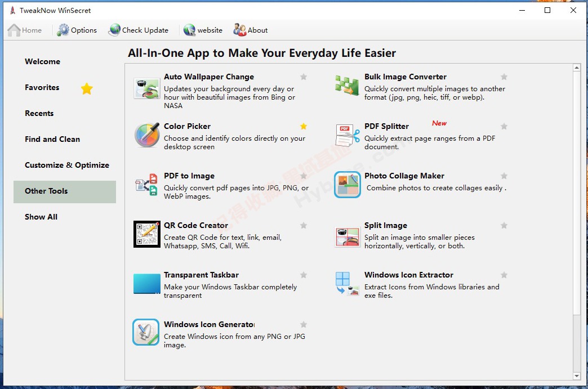Click the Windows Icon Generator title
This screenshot has height=389, width=588.
(x=210, y=324)
